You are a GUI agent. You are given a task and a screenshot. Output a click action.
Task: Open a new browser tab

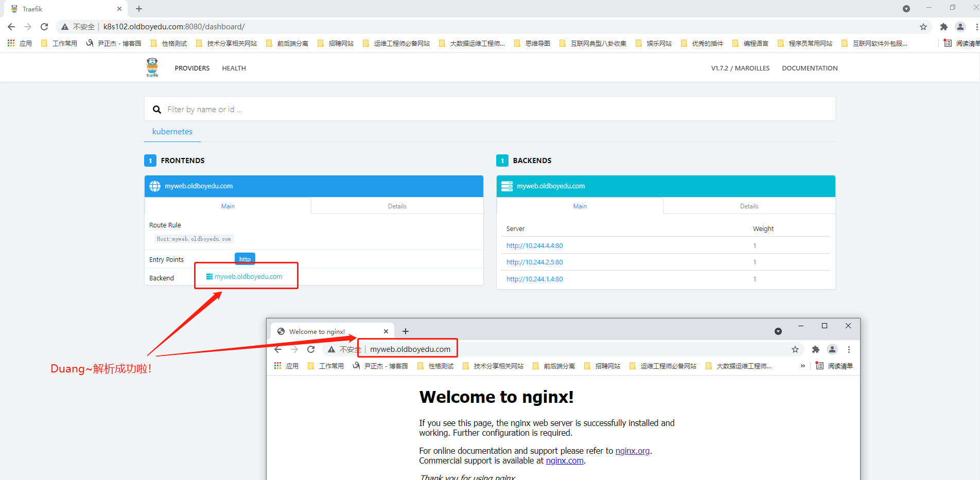[x=139, y=9]
